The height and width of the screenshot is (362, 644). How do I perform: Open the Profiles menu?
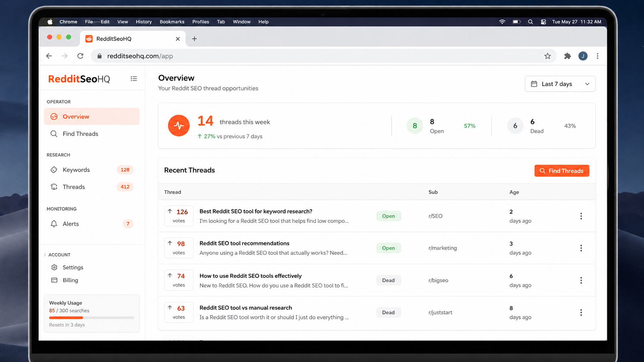[201, 22]
